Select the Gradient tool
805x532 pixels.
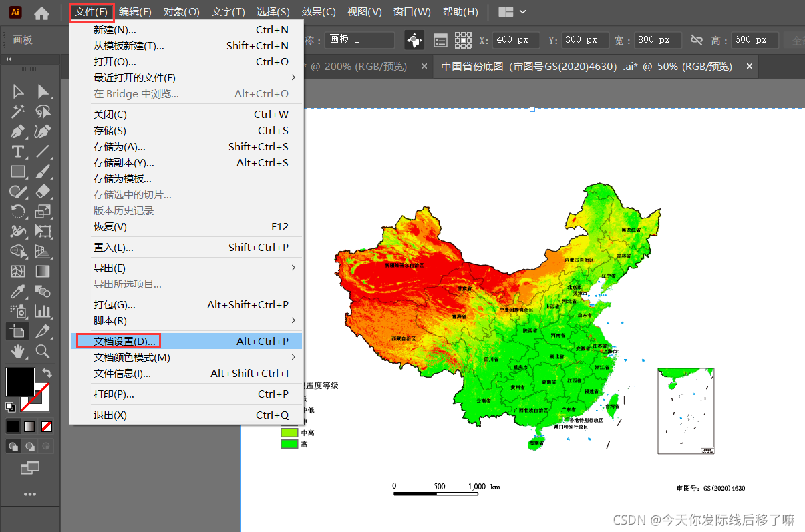click(x=43, y=272)
